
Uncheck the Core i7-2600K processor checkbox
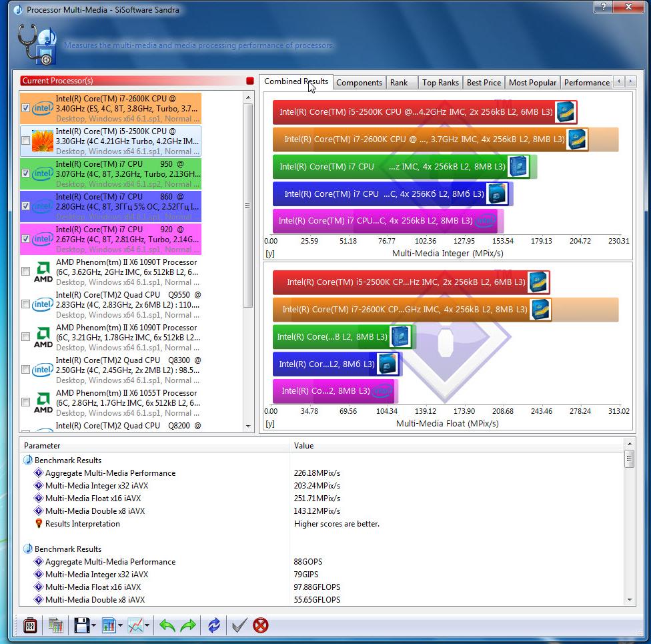(25, 108)
